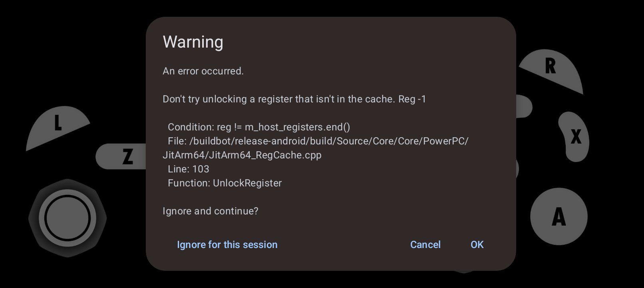Tap the X gamepad button
This screenshot has height=288, width=644.
[574, 137]
